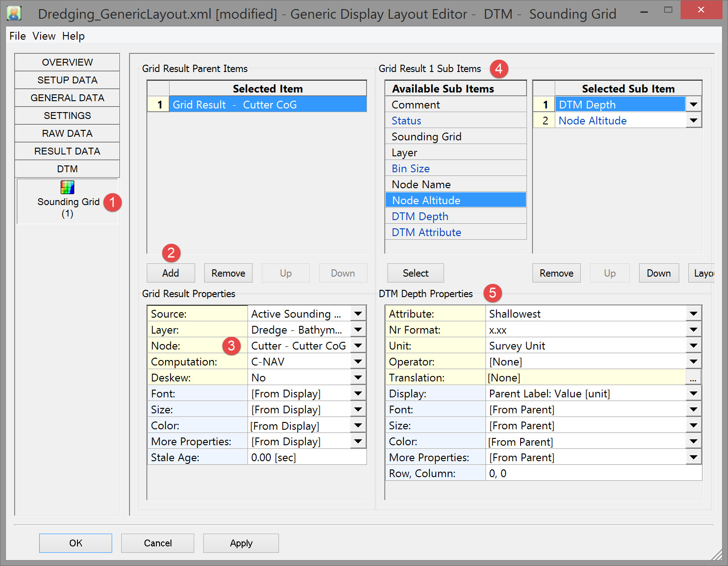Expand the Attribute dropdown showing Shallowest

click(x=693, y=314)
